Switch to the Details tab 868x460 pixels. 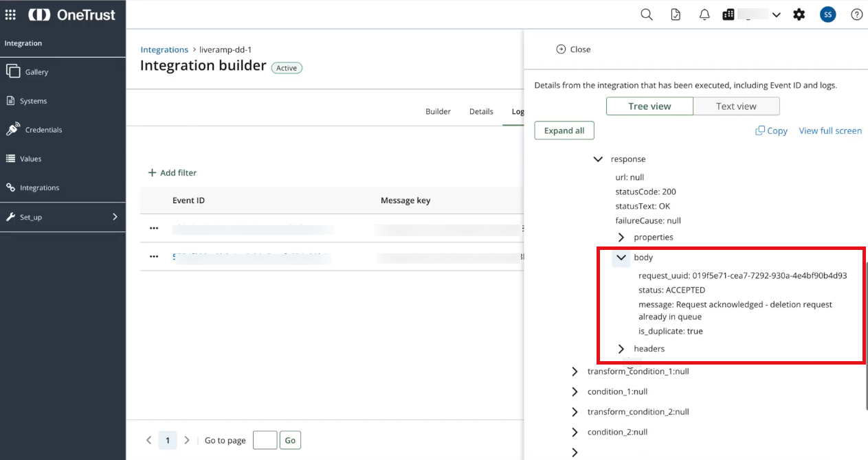pos(481,111)
